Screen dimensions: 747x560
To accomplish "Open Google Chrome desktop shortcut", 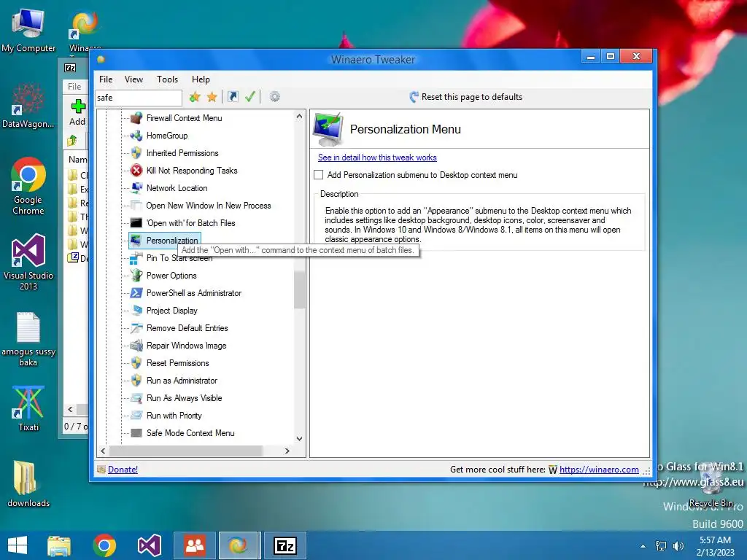I will point(28,186).
